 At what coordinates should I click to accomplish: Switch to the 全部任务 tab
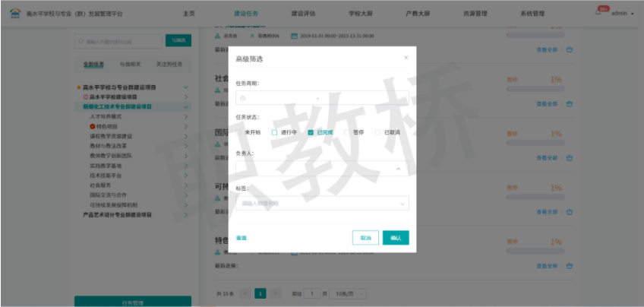pyautogui.click(x=93, y=65)
